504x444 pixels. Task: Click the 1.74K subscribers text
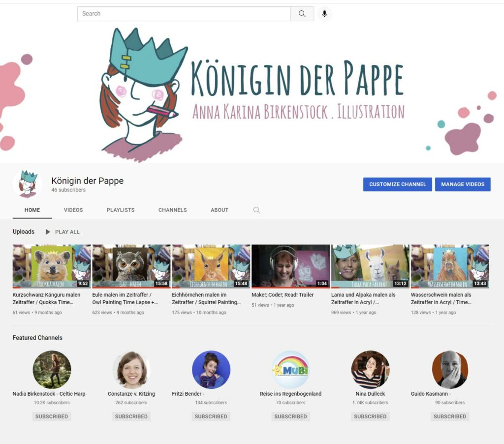click(370, 403)
